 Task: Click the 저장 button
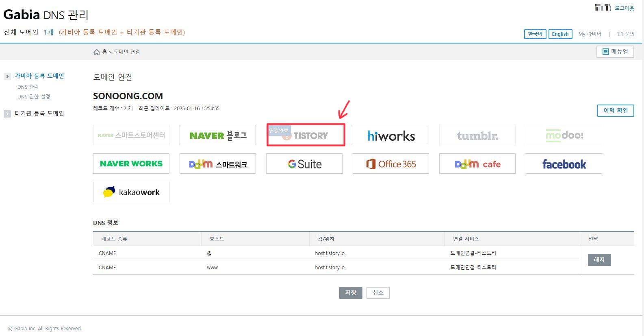pos(351,293)
